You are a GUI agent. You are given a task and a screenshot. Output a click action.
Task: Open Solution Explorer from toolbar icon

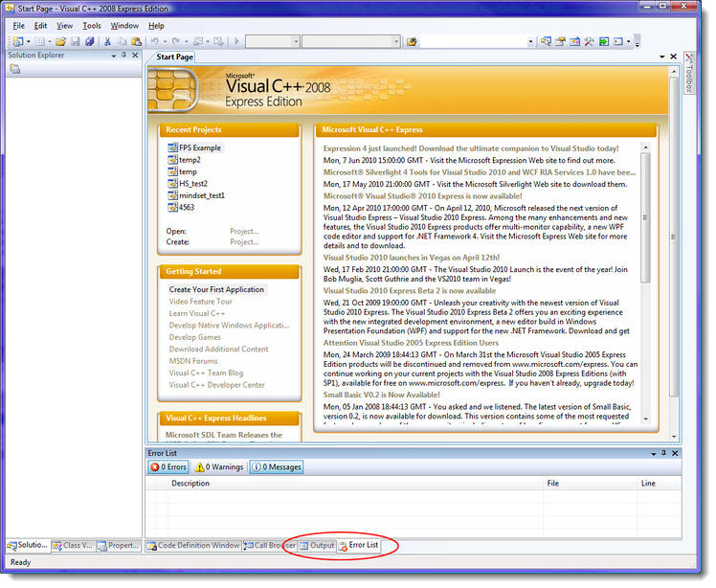(x=546, y=42)
